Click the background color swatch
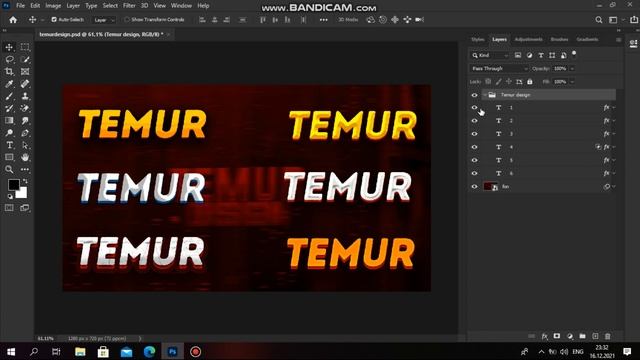This screenshot has width=640, height=360. pyautogui.click(x=22, y=193)
